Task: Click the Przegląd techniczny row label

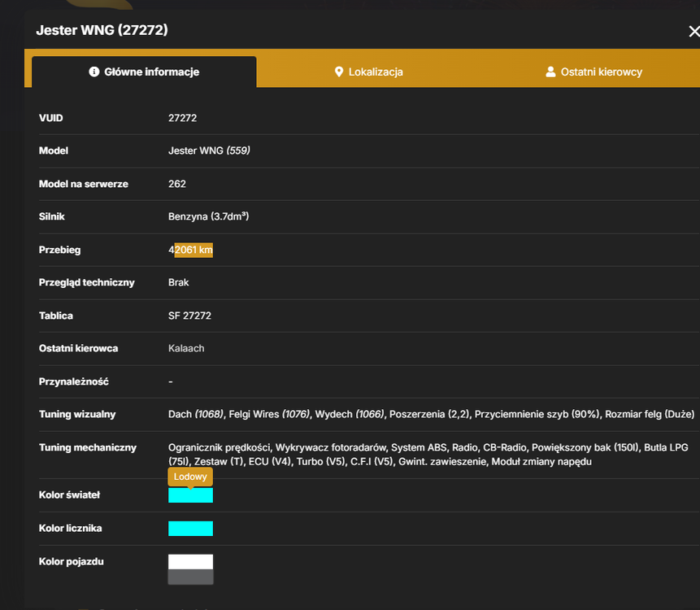Action: point(87,283)
